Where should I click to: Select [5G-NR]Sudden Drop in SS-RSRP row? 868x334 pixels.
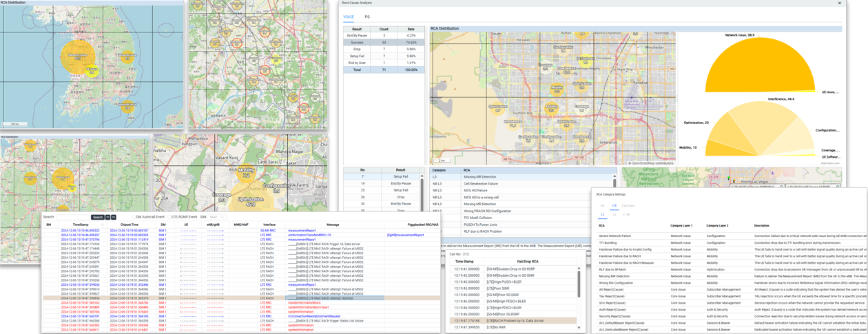click(x=513, y=269)
